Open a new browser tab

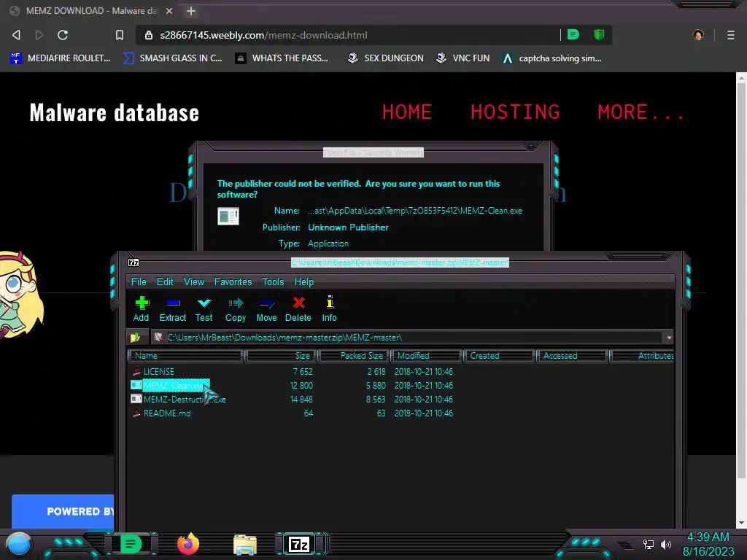[x=191, y=11]
